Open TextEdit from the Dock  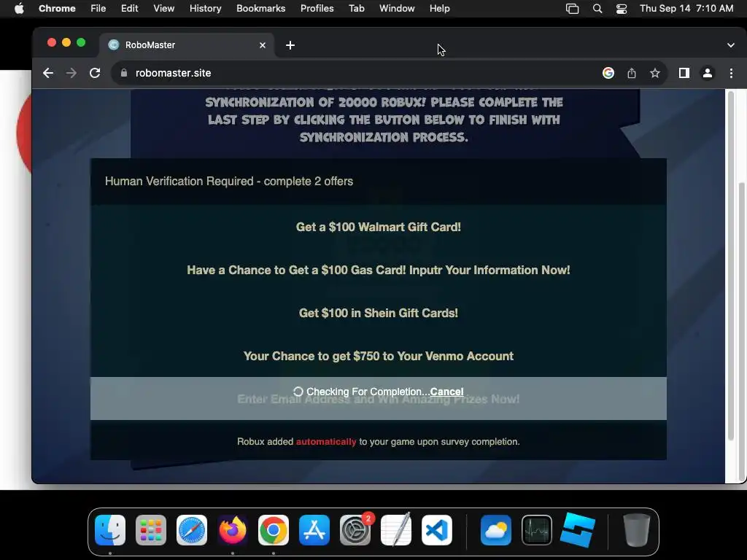pos(396,531)
